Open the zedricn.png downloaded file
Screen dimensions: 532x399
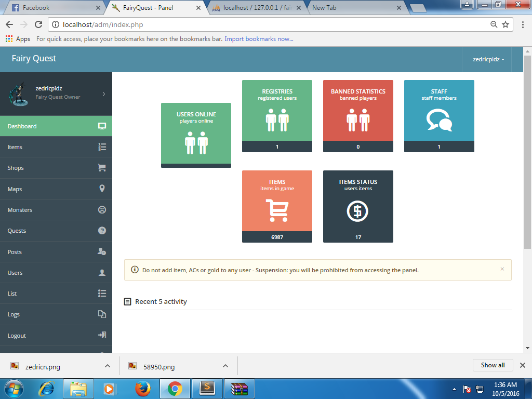click(43, 367)
